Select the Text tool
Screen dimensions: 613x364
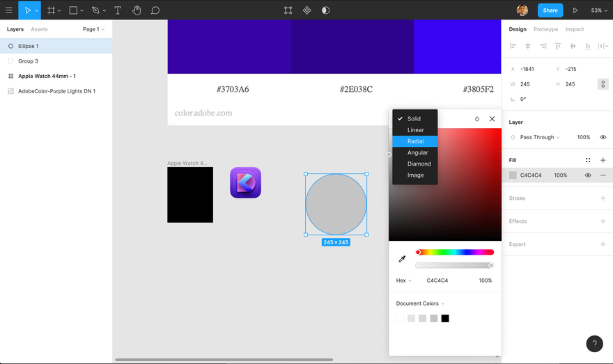coord(117,10)
